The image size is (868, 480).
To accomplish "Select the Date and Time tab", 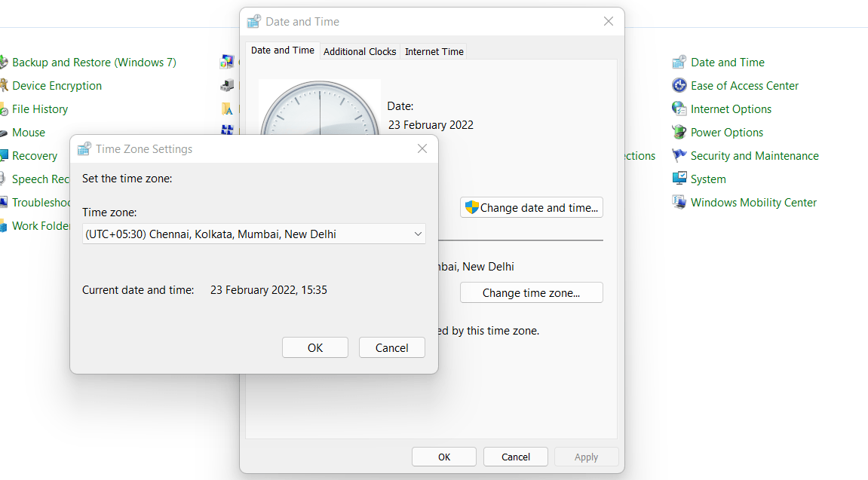I will 282,50.
